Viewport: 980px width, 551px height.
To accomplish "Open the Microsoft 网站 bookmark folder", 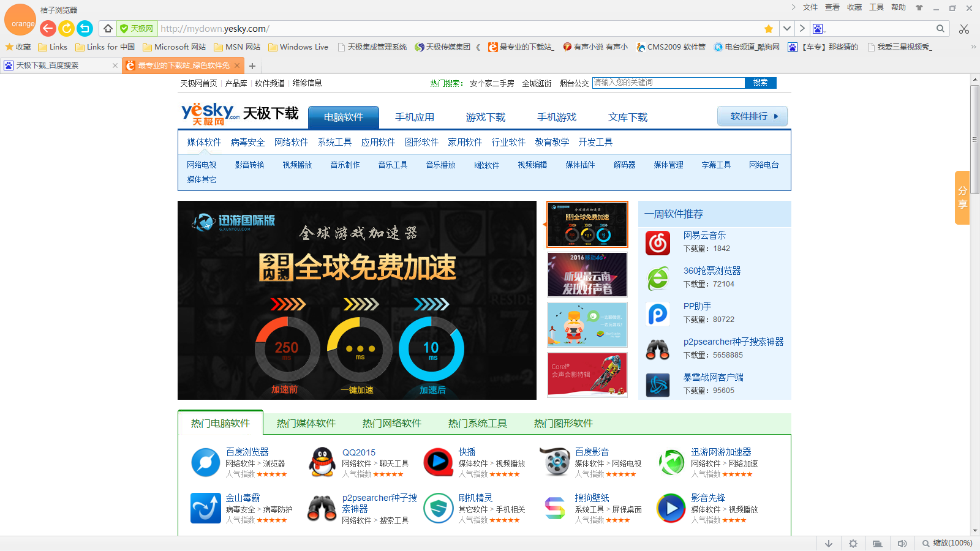I will click(x=175, y=47).
